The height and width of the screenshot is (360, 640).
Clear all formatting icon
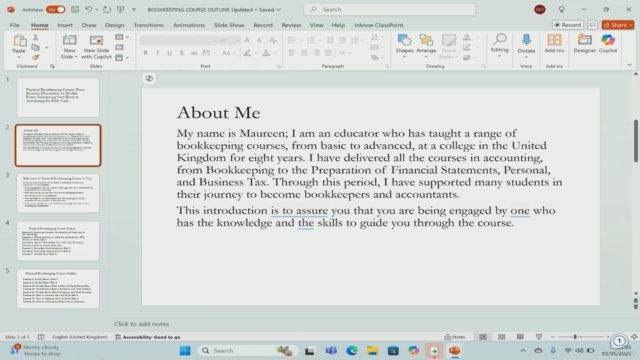[x=273, y=40]
